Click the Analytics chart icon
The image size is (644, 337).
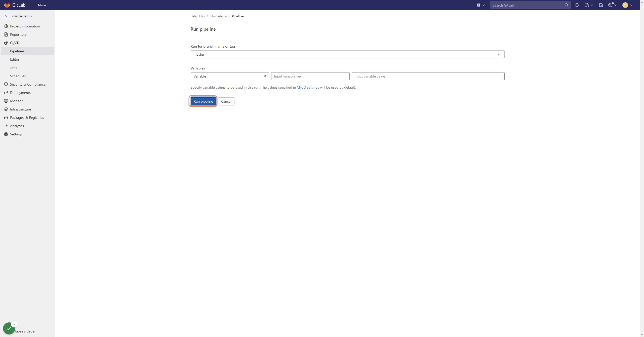(6, 126)
